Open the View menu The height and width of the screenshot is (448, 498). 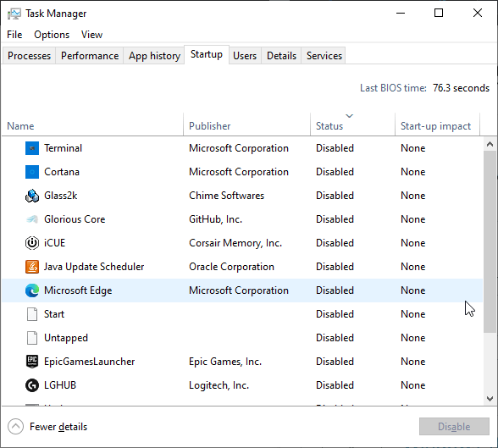click(91, 35)
